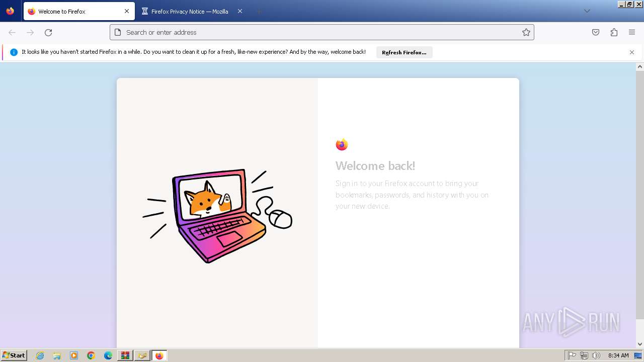Close the Firefox Privacy Notice tab

click(240, 11)
